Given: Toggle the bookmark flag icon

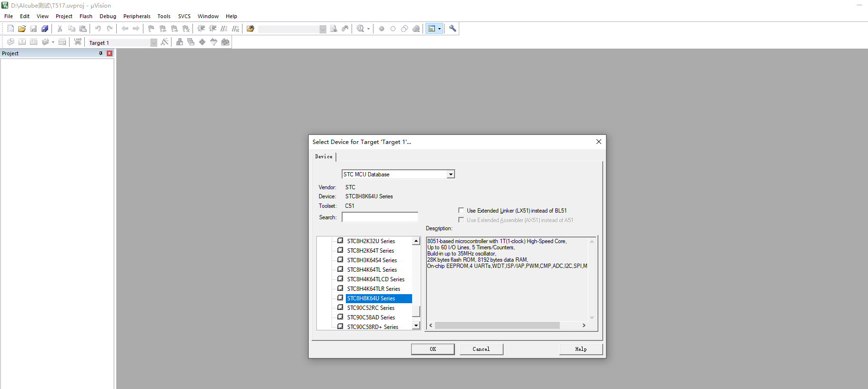Looking at the screenshot, I should coord(151,29).
